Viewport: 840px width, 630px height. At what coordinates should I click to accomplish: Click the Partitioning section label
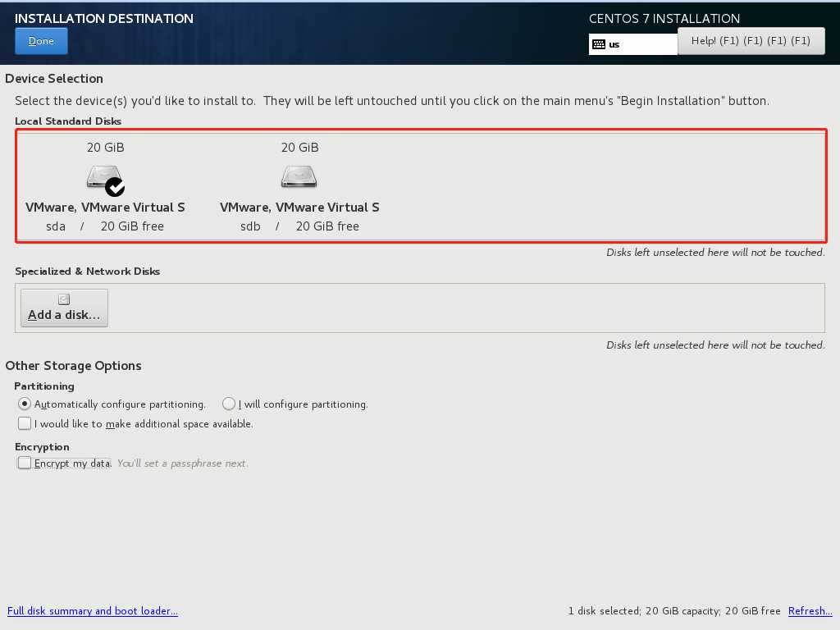point(44,386)
